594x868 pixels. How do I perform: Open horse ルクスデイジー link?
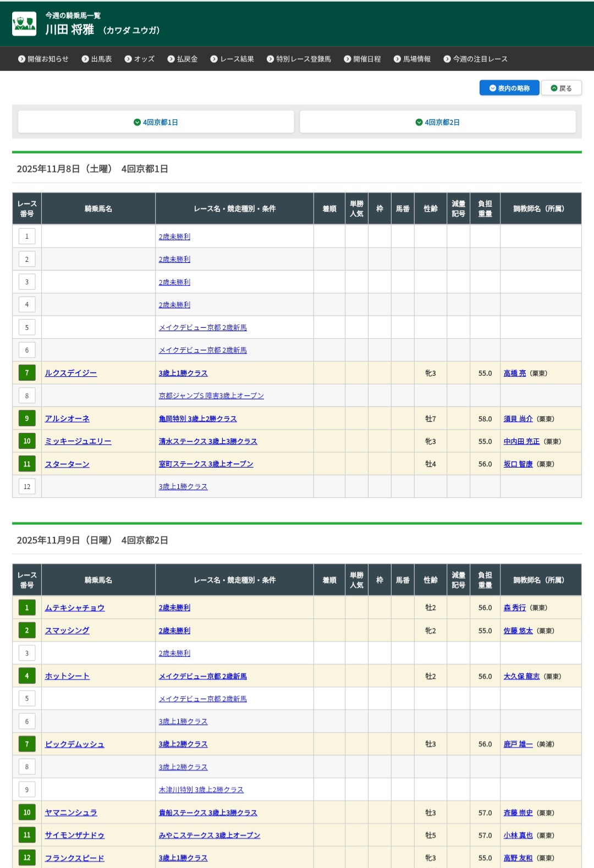[71, 373]
